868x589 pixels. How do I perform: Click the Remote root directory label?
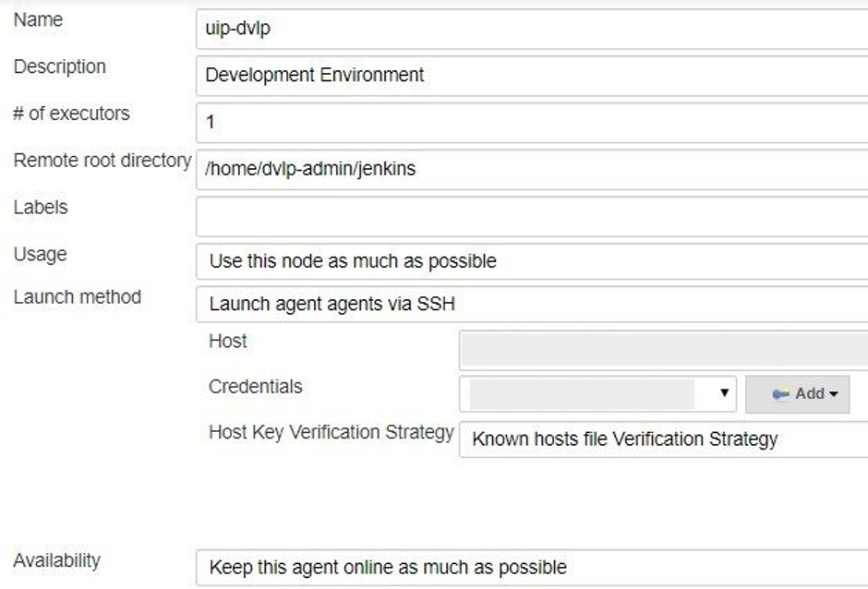click(102, 161)
